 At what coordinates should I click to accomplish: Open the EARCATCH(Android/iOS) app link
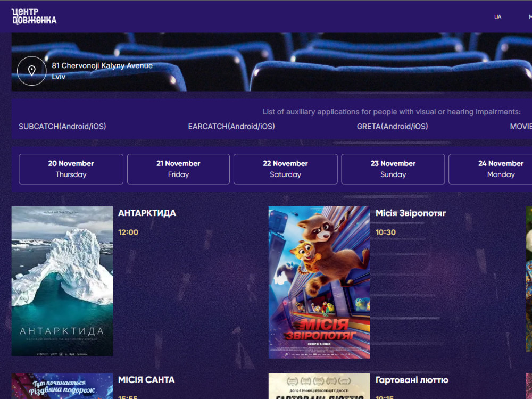(231, 127)
